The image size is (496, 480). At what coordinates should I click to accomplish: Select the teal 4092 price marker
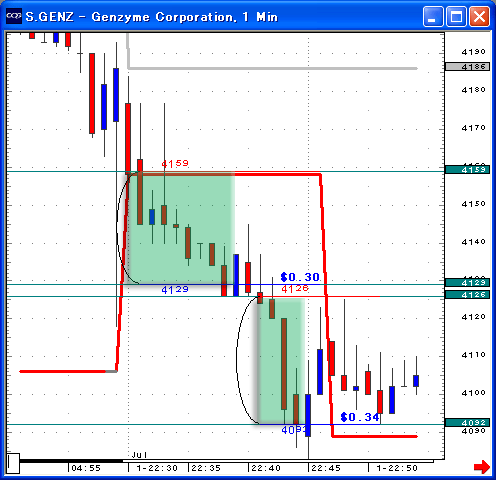467,423
